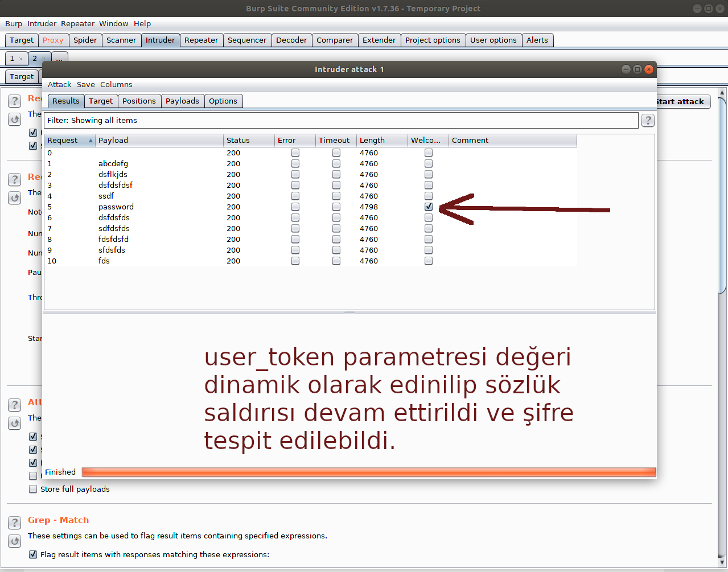Image resolution: width=728 pixels, height=572 pixels.
Task: Switch to the Comparer tab
Action: (335, 40)
